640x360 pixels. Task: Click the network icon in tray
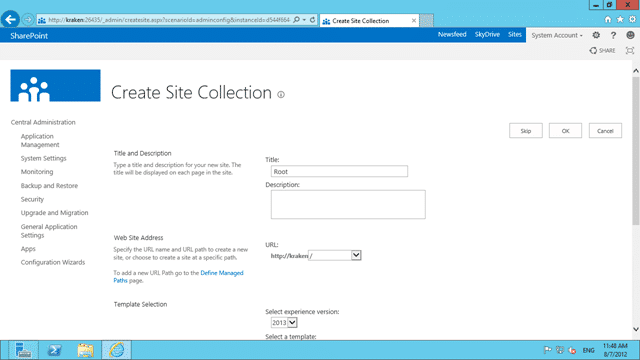pyautogui.click(x=560, y=350)
